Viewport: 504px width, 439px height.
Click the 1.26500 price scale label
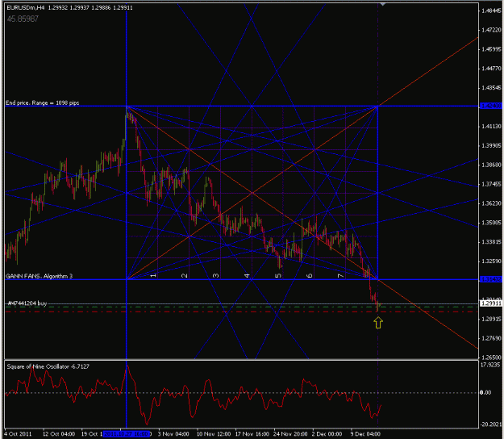[491, 357]
